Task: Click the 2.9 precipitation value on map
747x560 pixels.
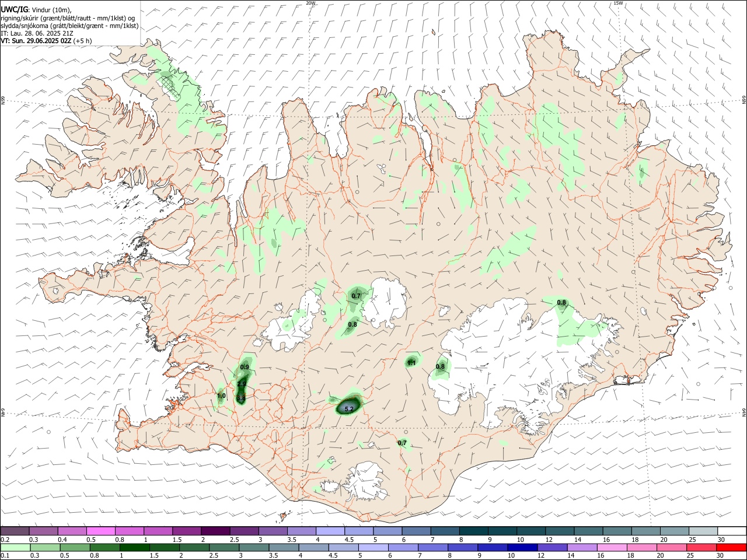Action: [x=242, y=383]
